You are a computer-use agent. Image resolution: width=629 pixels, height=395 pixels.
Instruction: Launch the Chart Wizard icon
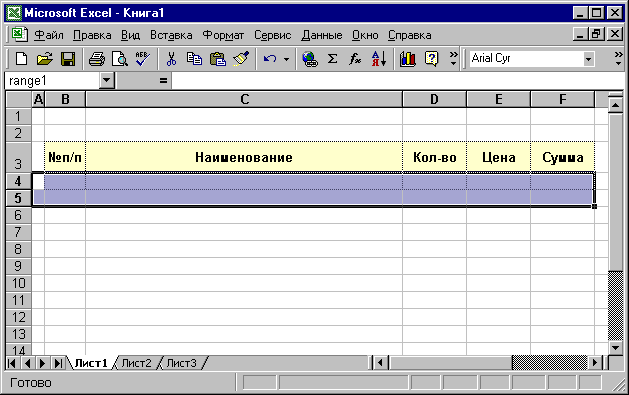(x=408, y=59)
